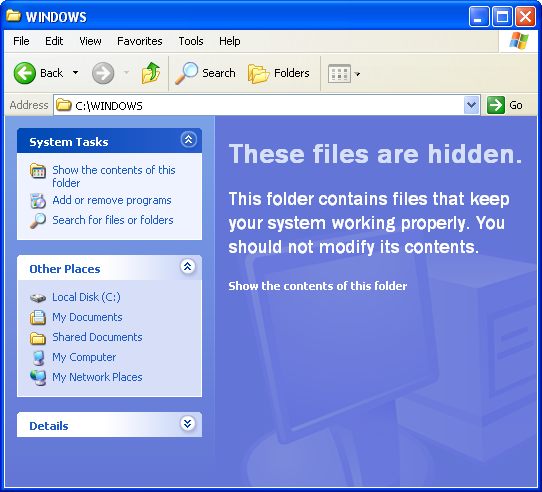Click the Add or remove programs icon
This screenshot has height=492, width=542.
pyautogui.click(x=38, y=201)
